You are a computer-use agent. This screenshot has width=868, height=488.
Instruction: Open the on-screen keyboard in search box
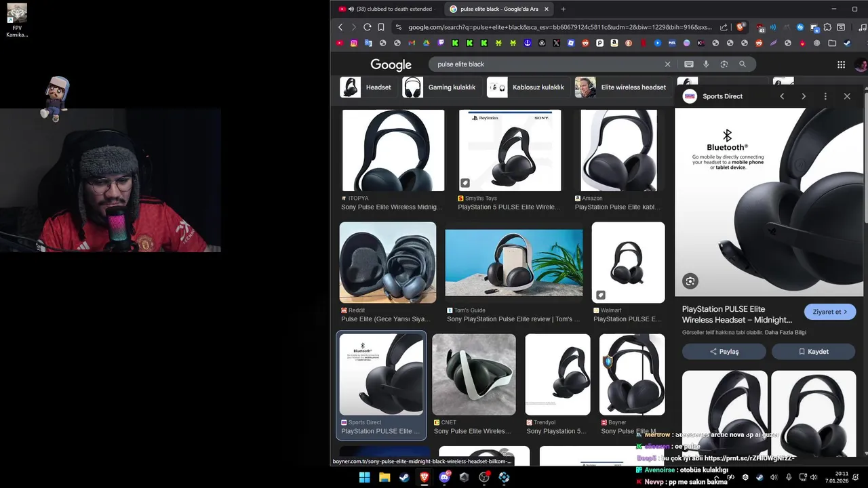pyautogui.click(x=689, y=64)
